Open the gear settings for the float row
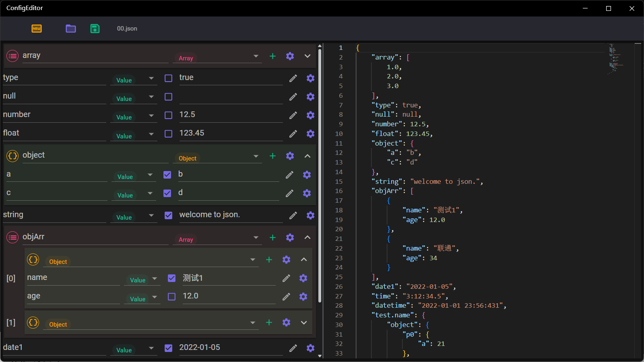 [310, 134]
